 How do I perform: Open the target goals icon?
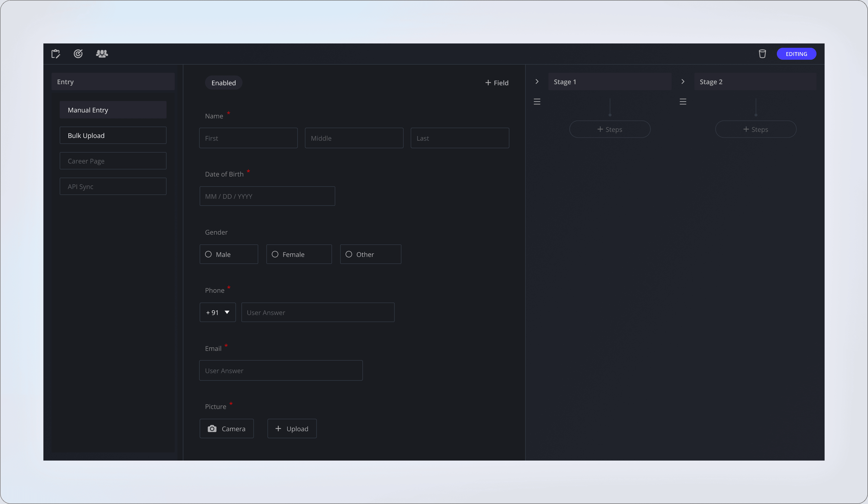click(78, 54)
